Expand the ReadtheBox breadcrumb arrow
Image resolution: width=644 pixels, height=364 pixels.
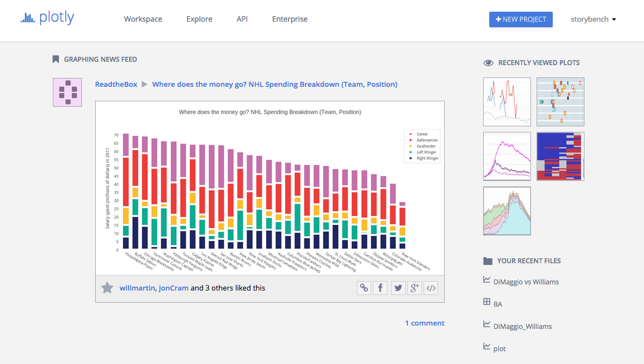[144, 84]
